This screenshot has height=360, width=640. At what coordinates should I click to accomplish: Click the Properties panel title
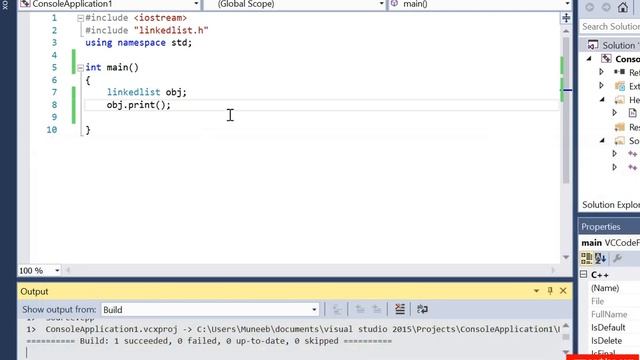pos(601,227)
